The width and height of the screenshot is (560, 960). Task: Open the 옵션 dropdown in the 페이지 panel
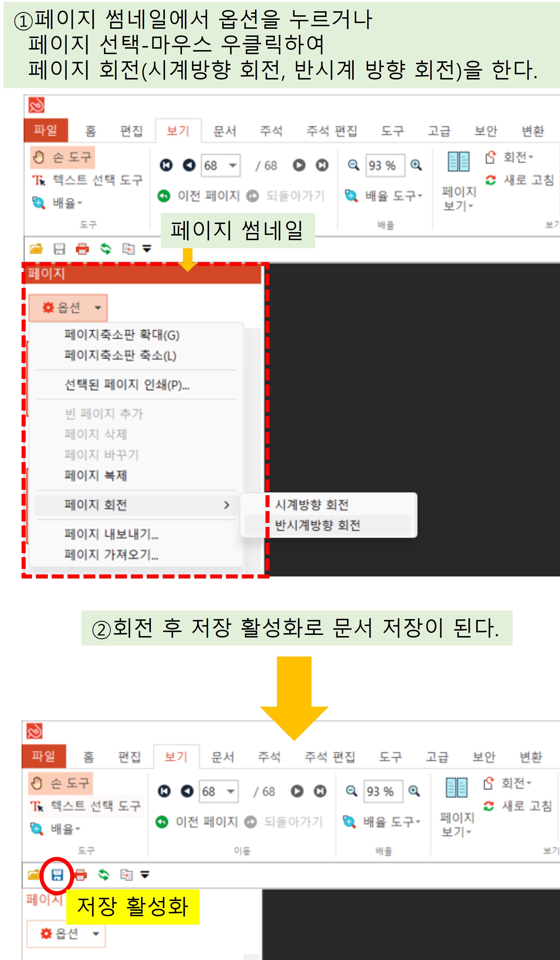[68, 308]
